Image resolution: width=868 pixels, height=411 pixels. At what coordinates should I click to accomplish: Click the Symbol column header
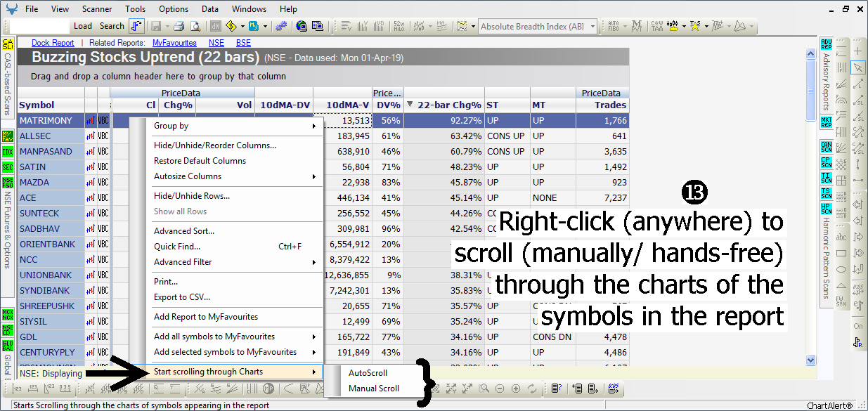[51, 105]
